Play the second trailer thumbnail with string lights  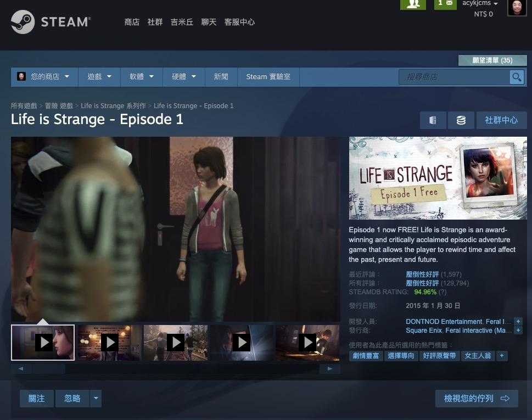click(x=109, y=343)
